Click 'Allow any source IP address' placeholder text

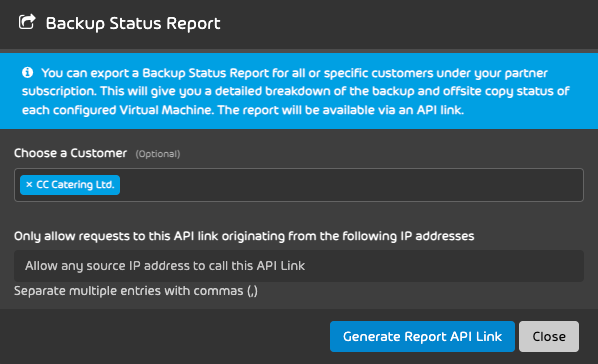click(165, 266)
